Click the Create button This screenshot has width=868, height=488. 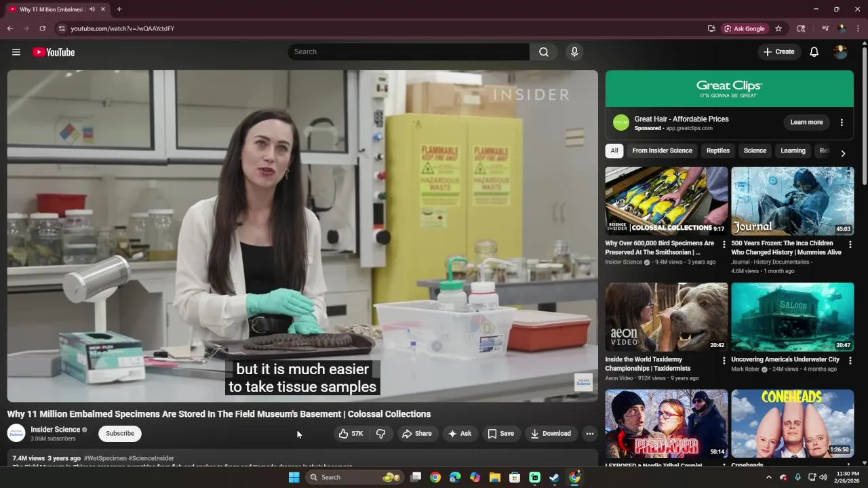778,52
